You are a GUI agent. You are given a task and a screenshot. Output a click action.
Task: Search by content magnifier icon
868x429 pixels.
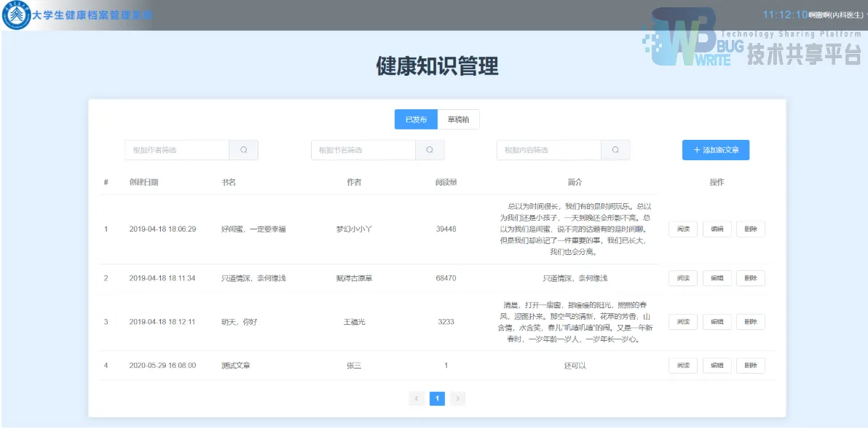pos(615,150)
